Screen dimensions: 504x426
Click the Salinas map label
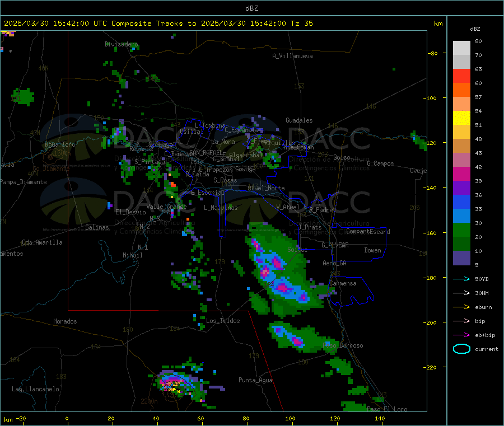(97, 227)
